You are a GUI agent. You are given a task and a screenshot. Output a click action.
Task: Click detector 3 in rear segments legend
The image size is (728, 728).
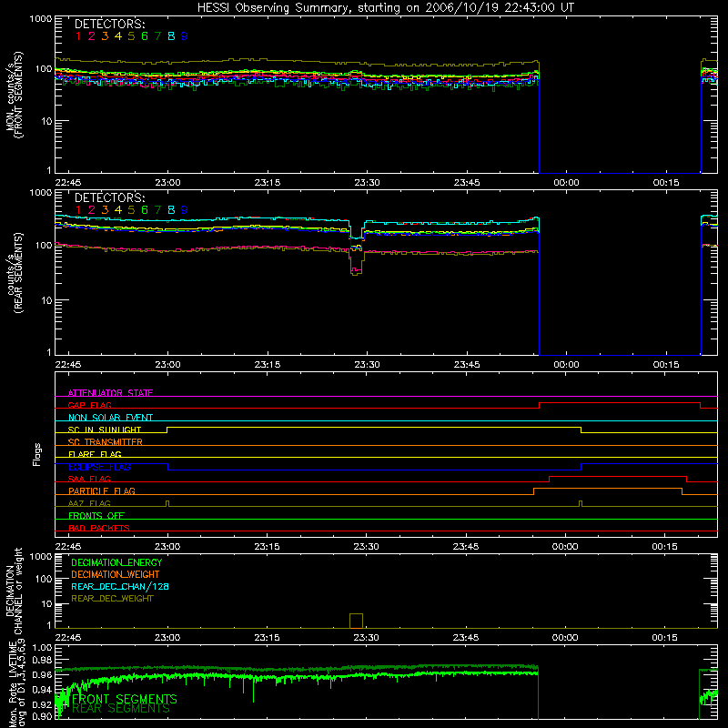click(x=105, y=210)
